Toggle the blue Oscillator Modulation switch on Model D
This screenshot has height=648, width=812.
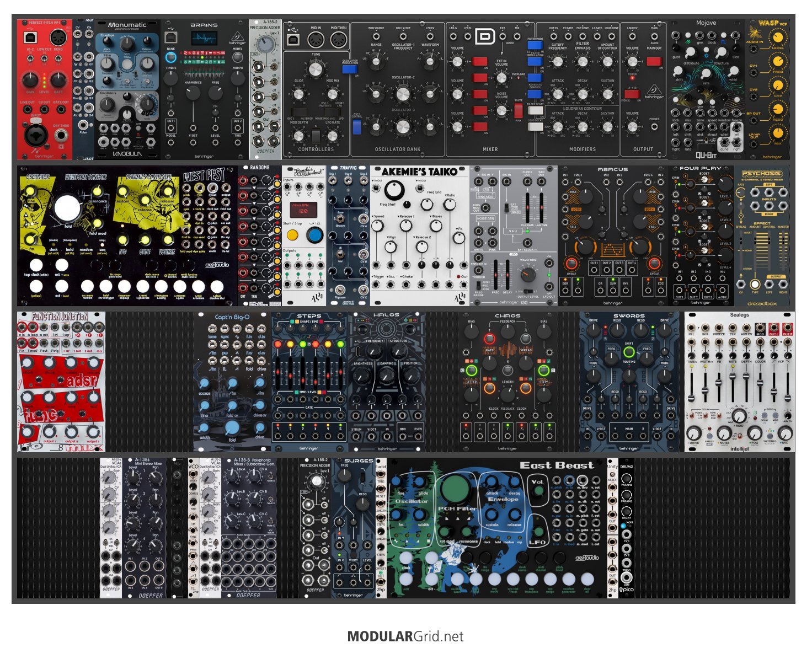(350, 69)
